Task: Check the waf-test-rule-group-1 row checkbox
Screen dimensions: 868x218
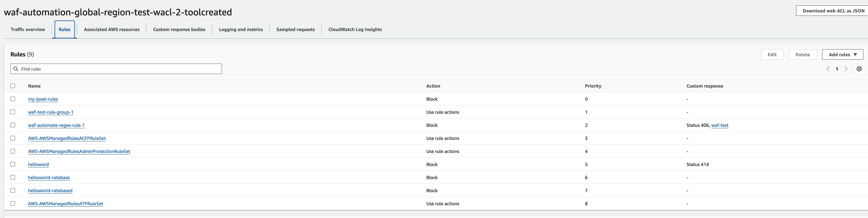Action: 13,112
